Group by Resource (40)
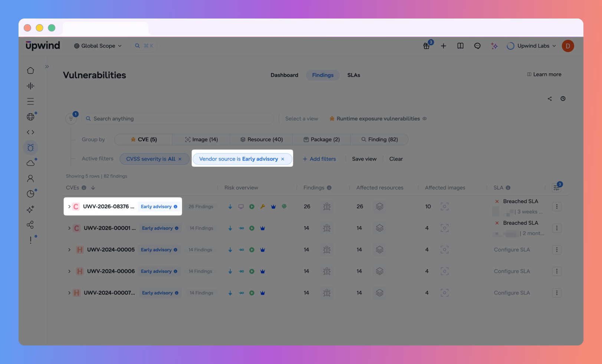The height and width of the screenshot is (364, 602). [x=261, y=139]
